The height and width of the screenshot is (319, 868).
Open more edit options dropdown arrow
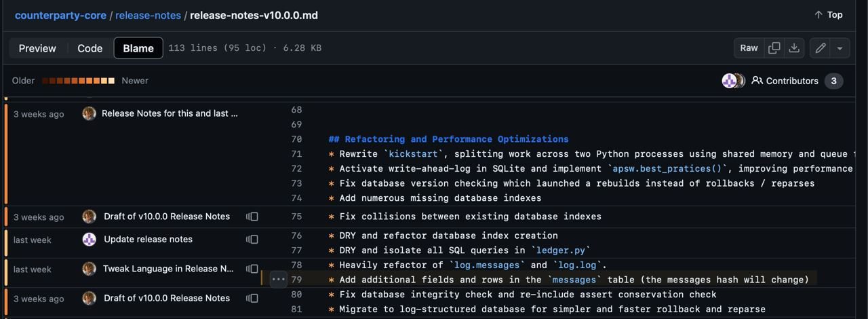click(x=840, y=48)
